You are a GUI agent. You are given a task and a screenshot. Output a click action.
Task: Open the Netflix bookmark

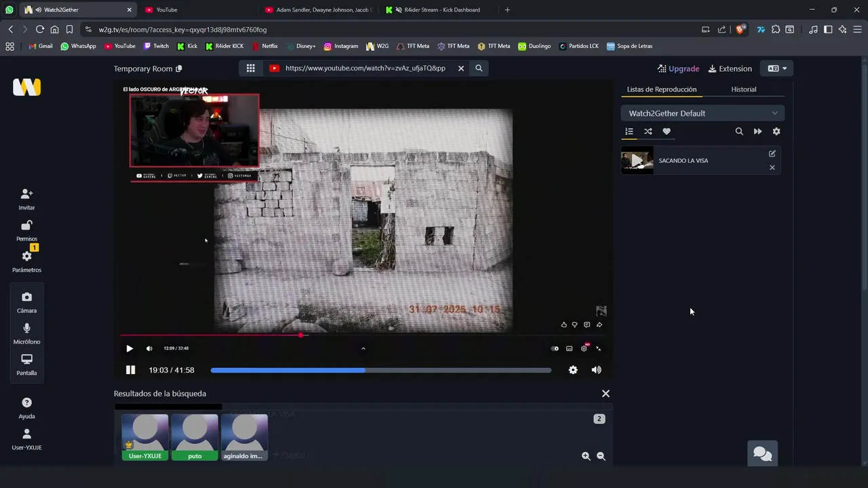point(265,46)
